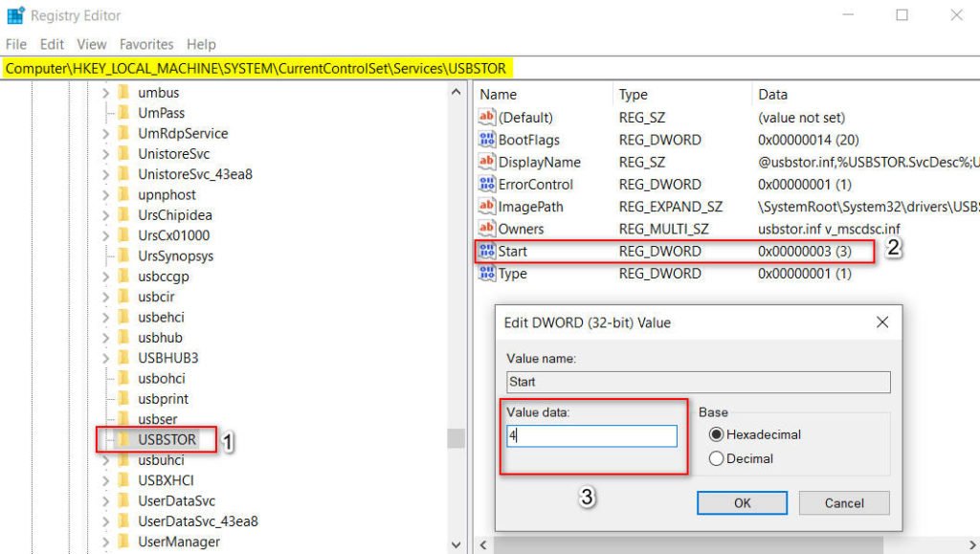Click the REG_EXPAND_SZ icon beside ImagePath
980x554 pixels.
tap(488, 207)
